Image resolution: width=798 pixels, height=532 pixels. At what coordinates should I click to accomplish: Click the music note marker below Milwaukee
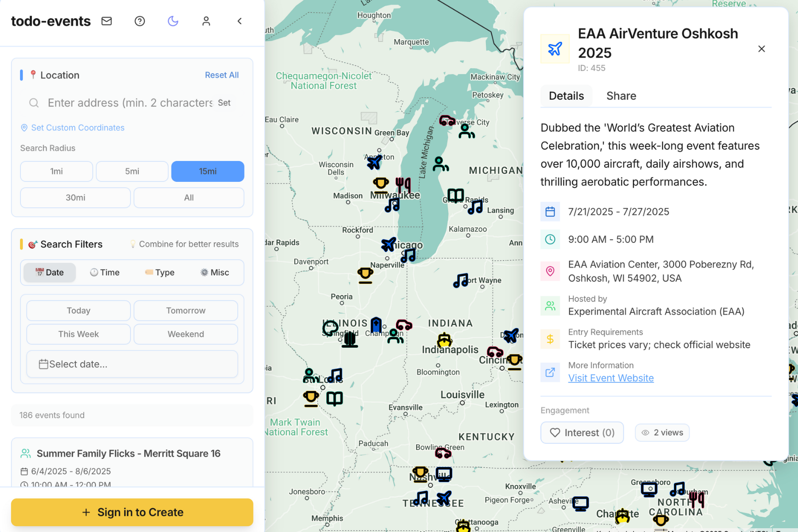pos(392,205)
